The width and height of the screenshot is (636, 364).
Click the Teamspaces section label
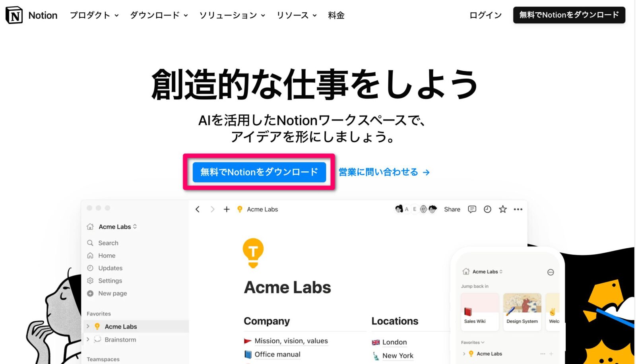click(103, 359)
